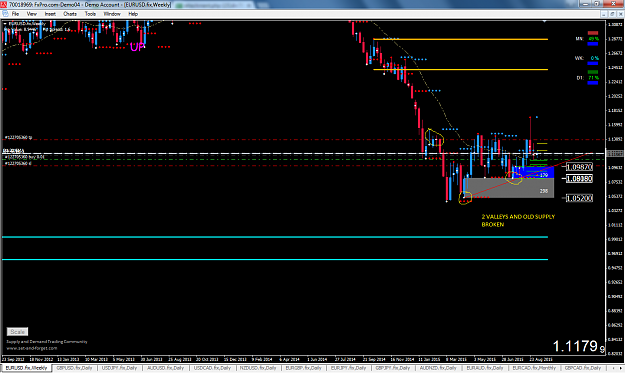Open the Tools menu
The width and height of the screenshot is (625, 373).
[90, 14]
